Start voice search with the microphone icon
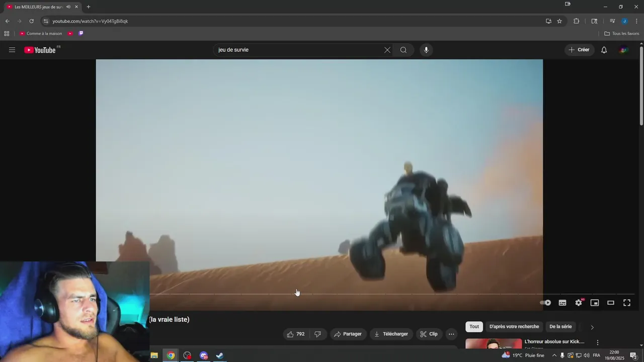The height and width of the screenshot is (362, 644). [426, 50]
